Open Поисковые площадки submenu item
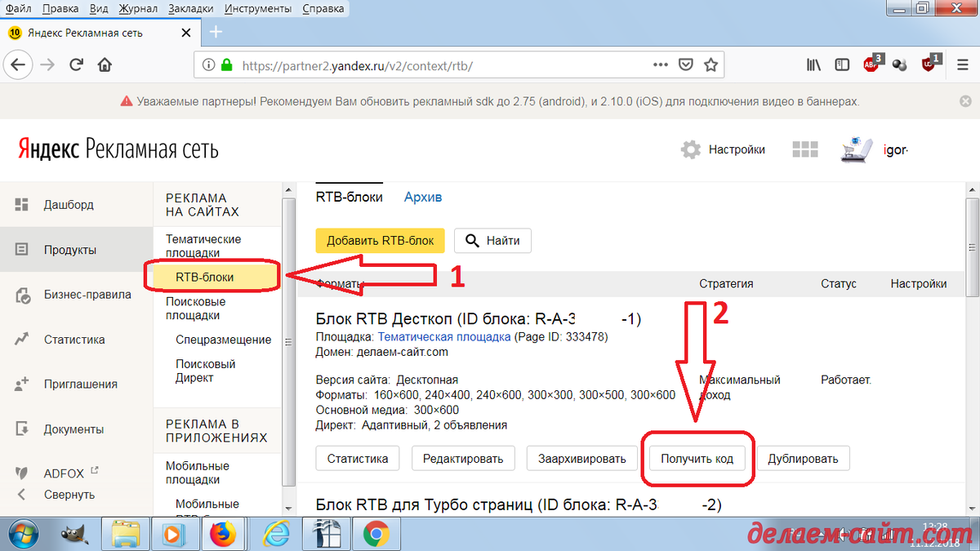Image resolution: width=980 pixels, height=551 pixels. pyautogui.click(x=196, y=309)
